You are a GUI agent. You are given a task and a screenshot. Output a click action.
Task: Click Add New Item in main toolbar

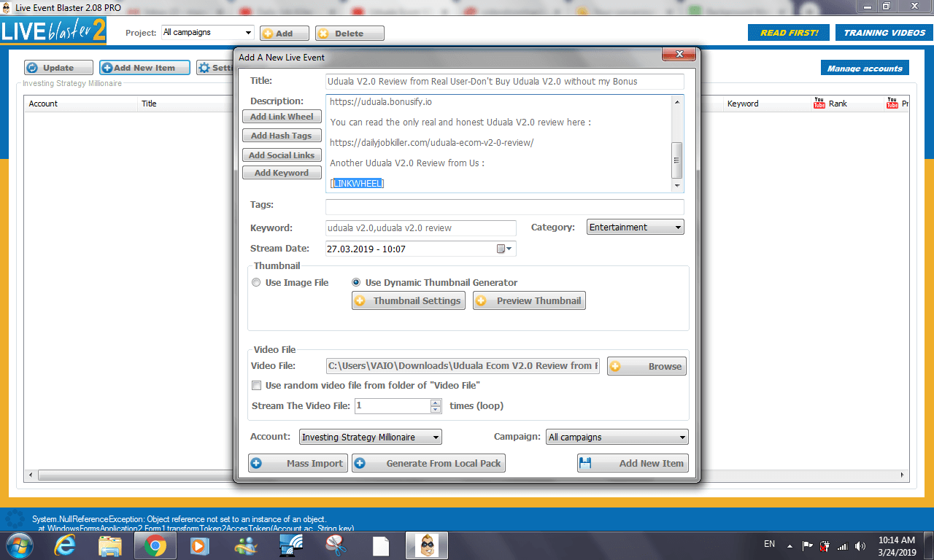pyautogui.click(x=144, y=68)
